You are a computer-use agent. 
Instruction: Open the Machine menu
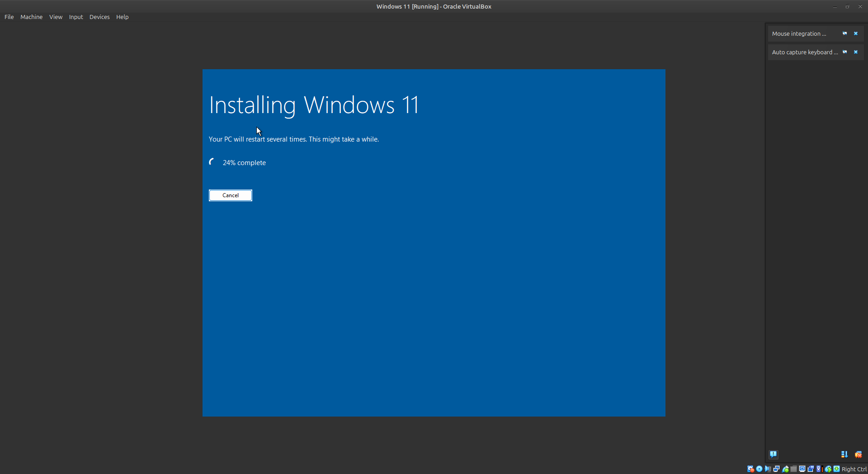(x=31, y=17)
